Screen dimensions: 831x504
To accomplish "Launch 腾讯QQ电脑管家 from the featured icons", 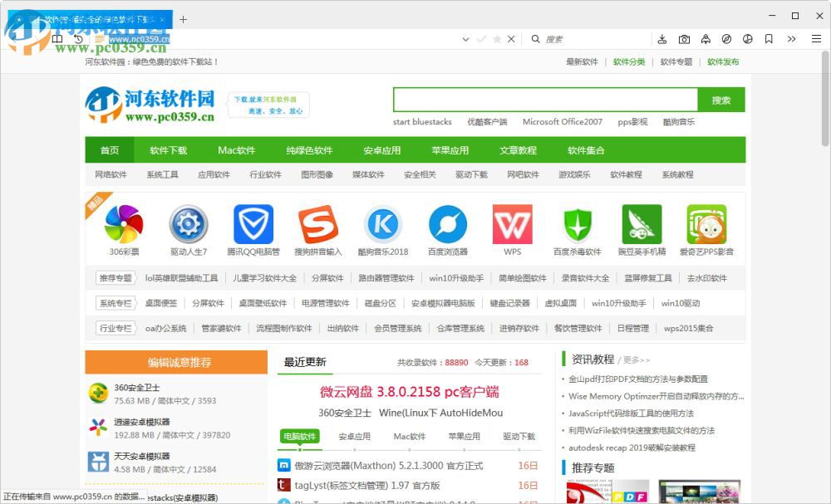I will point(253,225).
